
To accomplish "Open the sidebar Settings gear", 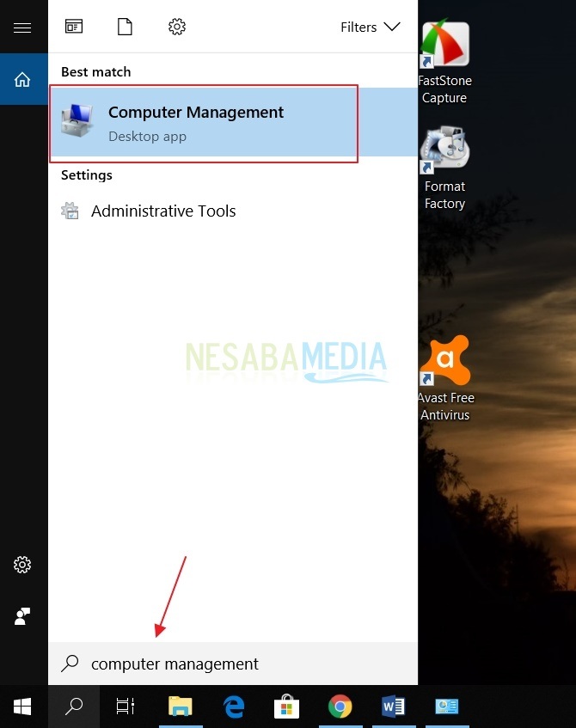I will click(x=22, y=565).
